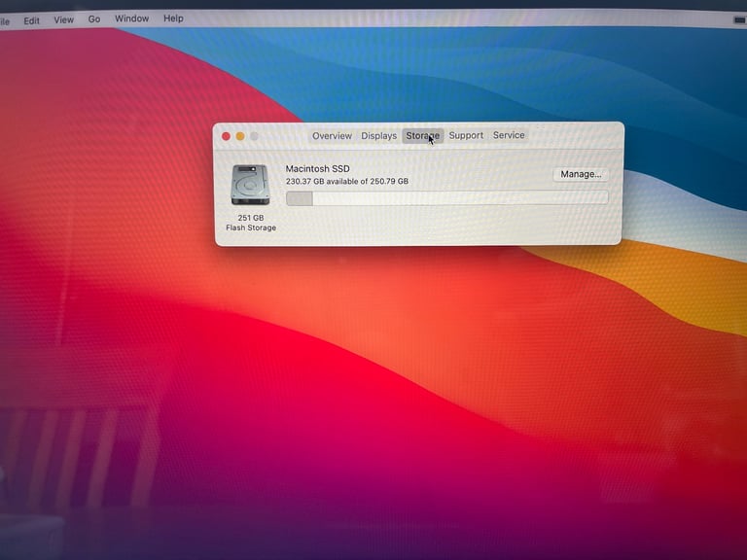This screenshot has height=560, width=747.
Task: Open the Help menu
Action: [173, 18]
